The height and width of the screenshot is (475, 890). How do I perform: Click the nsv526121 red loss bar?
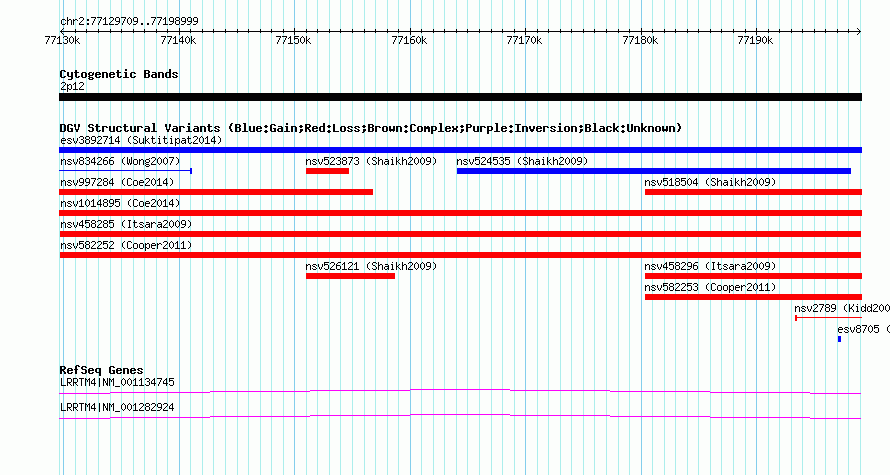click(350, 276)
